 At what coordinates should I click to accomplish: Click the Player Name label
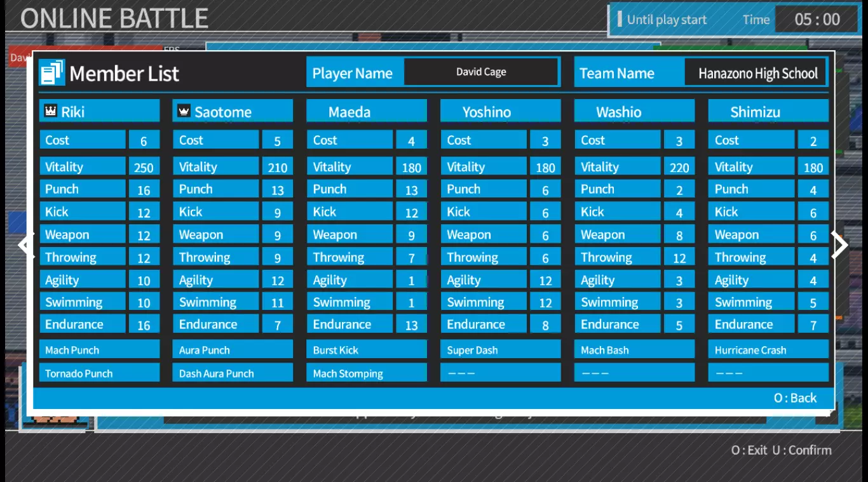point(353,73)
